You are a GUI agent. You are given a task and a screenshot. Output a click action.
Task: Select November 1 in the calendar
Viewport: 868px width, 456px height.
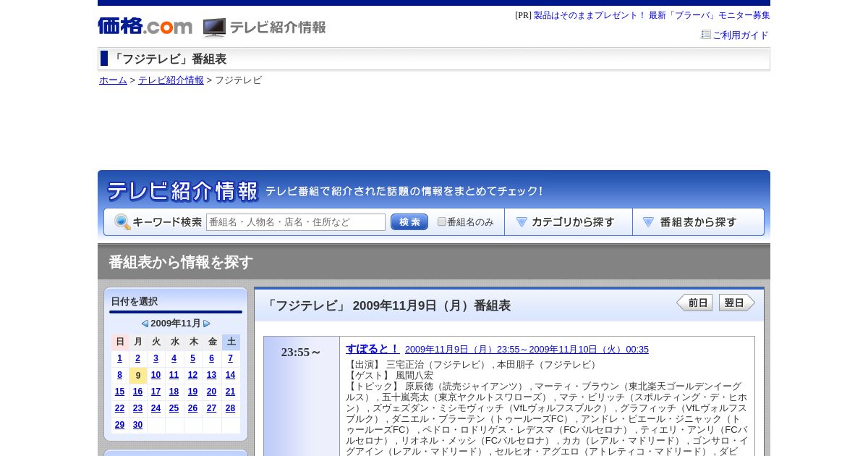click(x=120, y=358)
